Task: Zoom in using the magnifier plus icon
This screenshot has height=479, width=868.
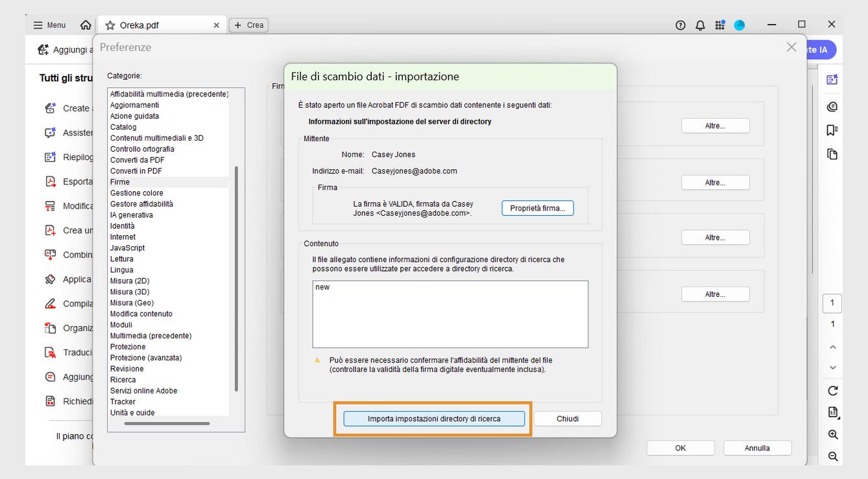Action: [833, 435]
